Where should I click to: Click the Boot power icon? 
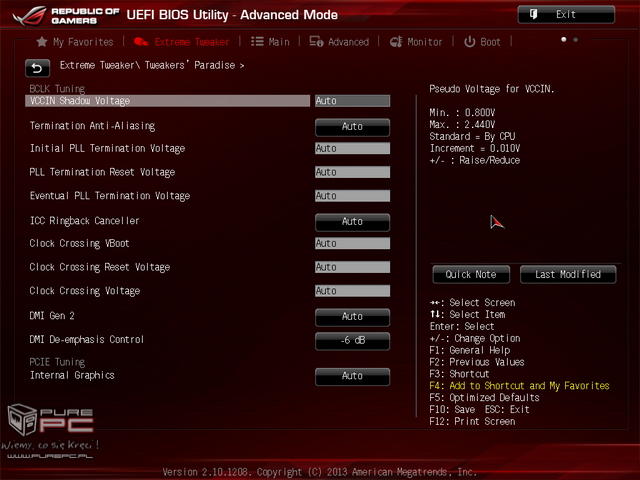[x=469, y=42]
